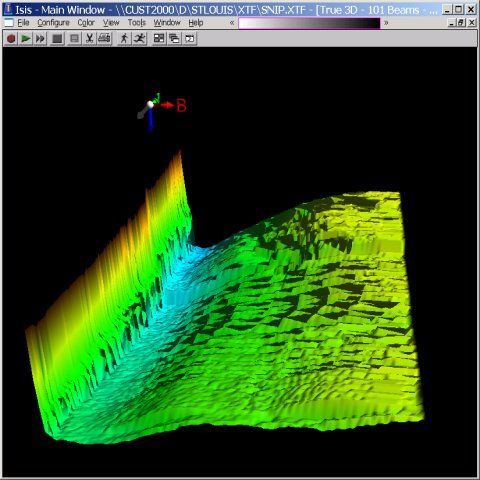Open the Help menu
This screenshot has height=480, width=480.
coord(196,23)
